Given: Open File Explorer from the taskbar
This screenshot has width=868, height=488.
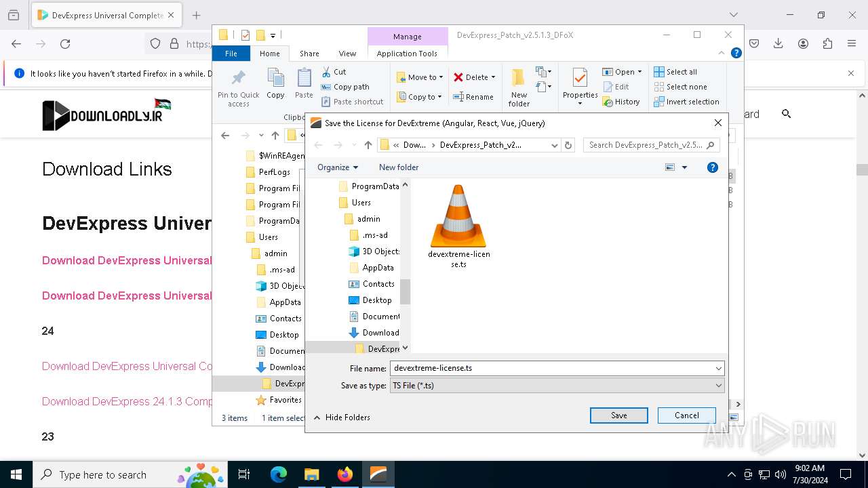Looking at the screenshot, I should click(311, 474).
